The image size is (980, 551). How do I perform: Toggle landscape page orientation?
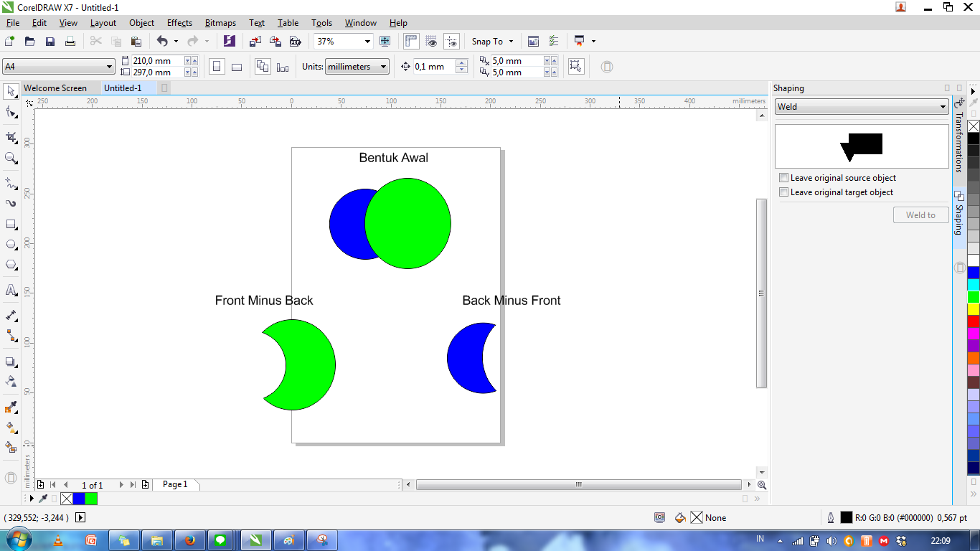237,66
